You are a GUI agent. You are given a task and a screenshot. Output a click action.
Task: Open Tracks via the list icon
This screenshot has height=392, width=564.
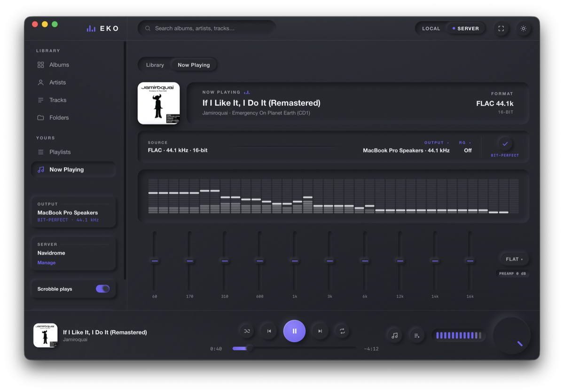coord(41,100)
